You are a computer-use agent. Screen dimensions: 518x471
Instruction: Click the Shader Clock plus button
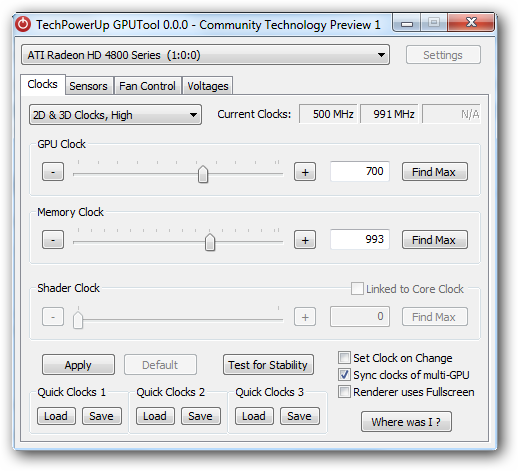305,317
